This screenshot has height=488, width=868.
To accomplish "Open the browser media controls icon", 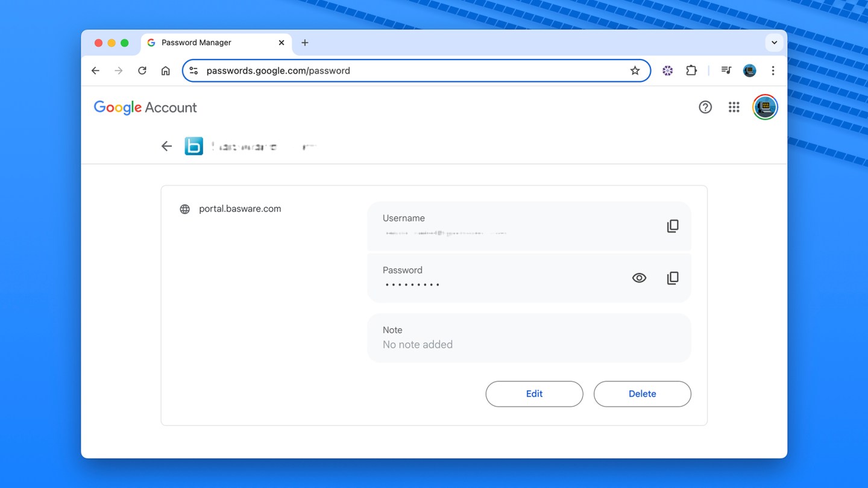I will point(726,70).
